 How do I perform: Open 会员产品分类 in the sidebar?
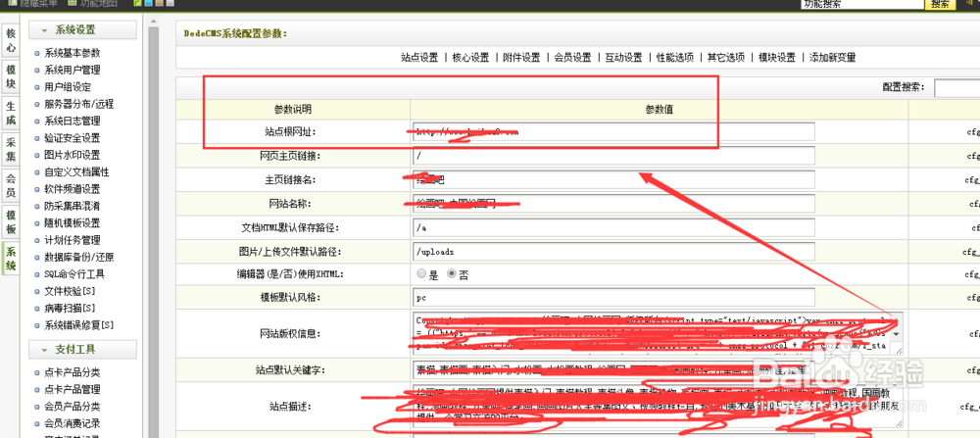(x=72, y=406)
